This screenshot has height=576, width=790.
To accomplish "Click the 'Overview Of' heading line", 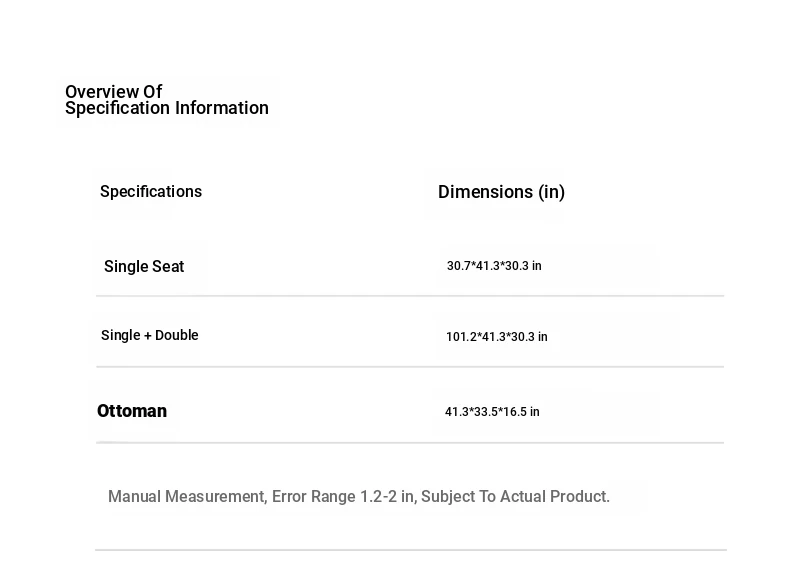I will pos(113,92).
